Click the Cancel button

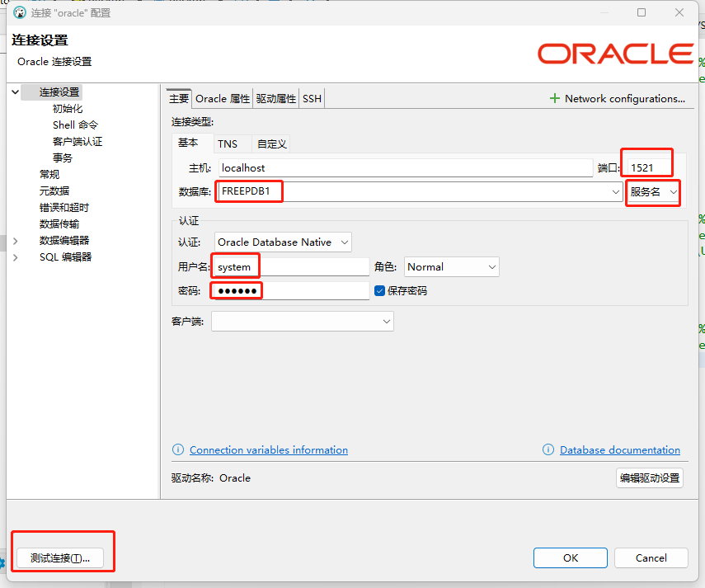tap(651, 557)
